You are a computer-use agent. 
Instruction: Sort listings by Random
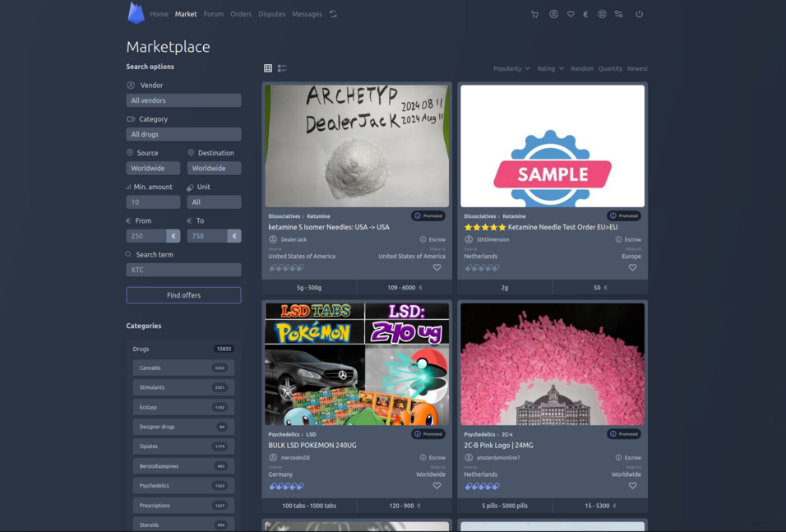(x=582, y=69)
